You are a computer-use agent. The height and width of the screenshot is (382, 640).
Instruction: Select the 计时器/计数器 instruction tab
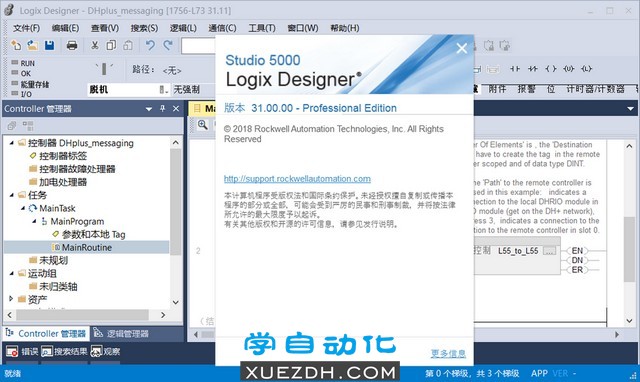pos(596,89)
